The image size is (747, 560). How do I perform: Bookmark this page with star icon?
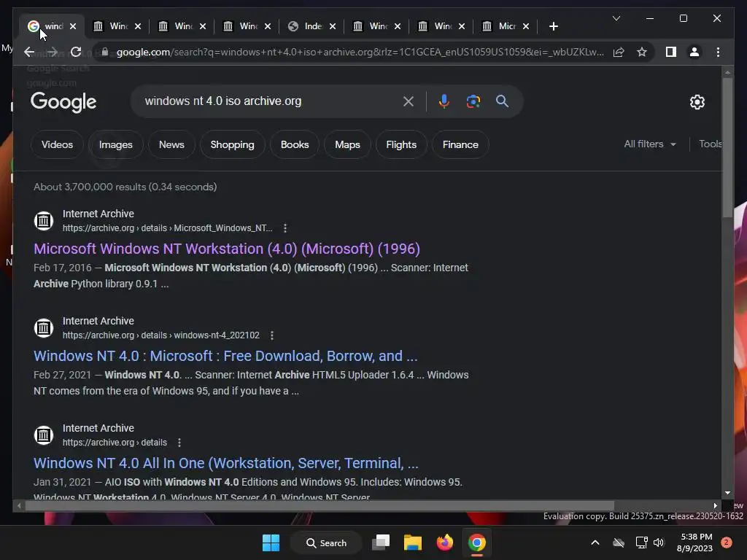pos(642,52)
